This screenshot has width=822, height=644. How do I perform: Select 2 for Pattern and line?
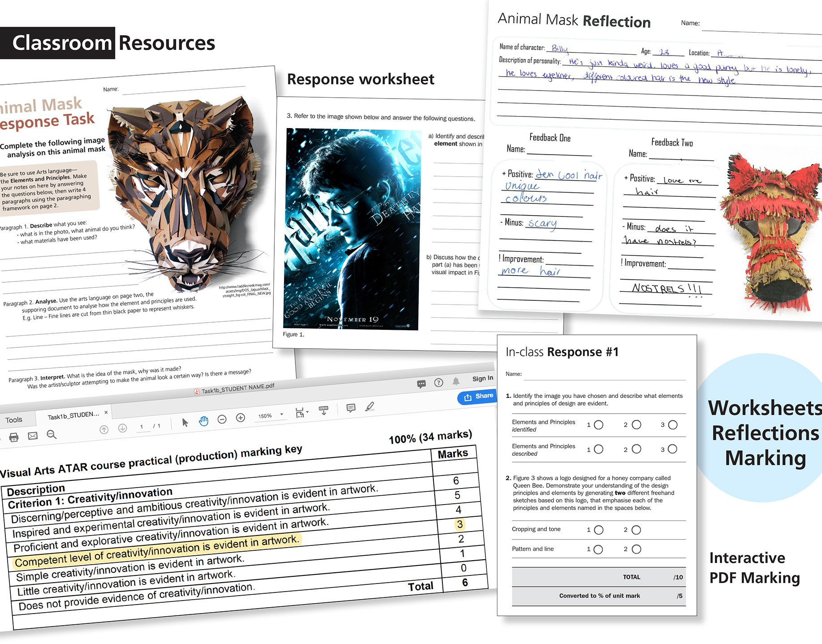tap(636, 549)
